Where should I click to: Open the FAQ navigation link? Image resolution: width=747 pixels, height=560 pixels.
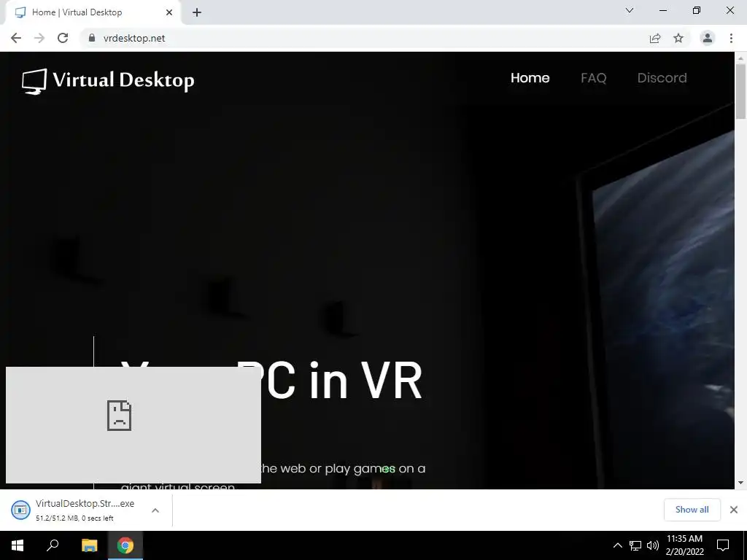pyautogui.click(x=593, y=77)
